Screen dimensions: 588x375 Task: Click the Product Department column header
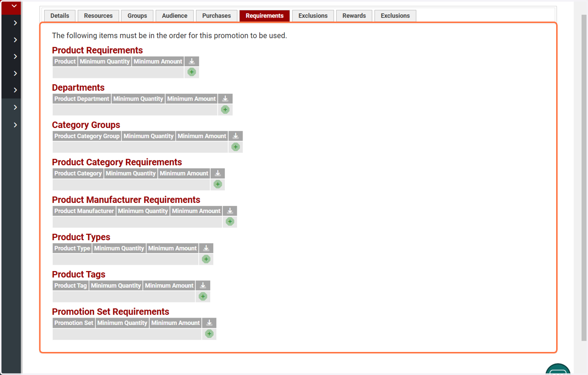[x=82, y=99]
